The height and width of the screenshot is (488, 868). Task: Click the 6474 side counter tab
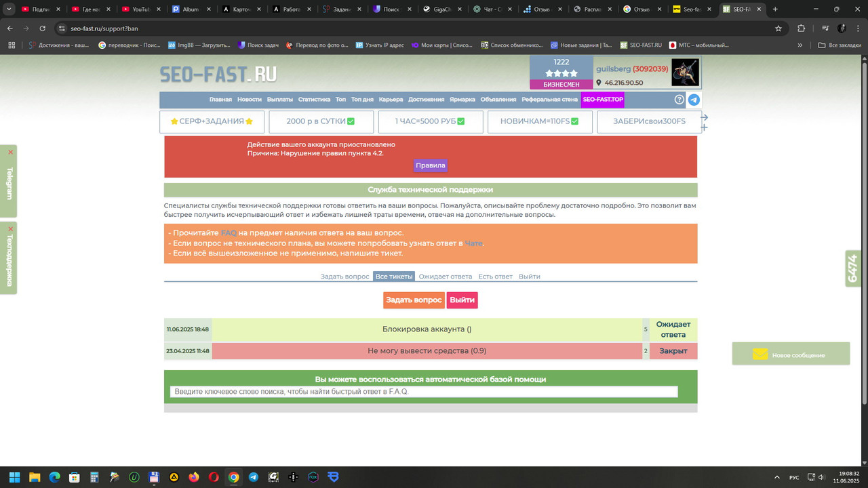pyautogui.click(x=853, y=268)
